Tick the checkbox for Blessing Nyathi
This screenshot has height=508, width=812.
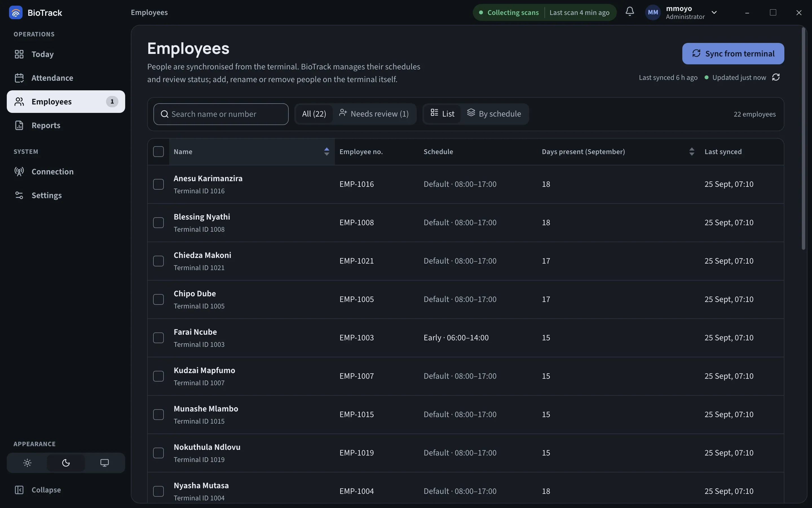[x=158, y=222]
